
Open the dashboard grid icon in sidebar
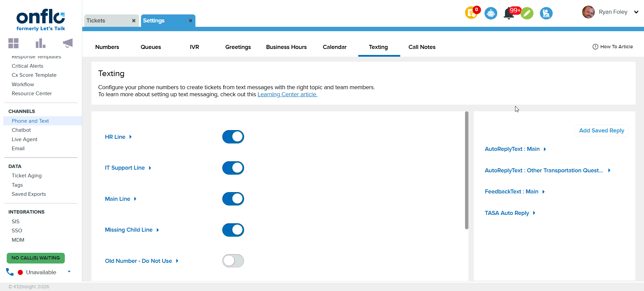point(13,43)
